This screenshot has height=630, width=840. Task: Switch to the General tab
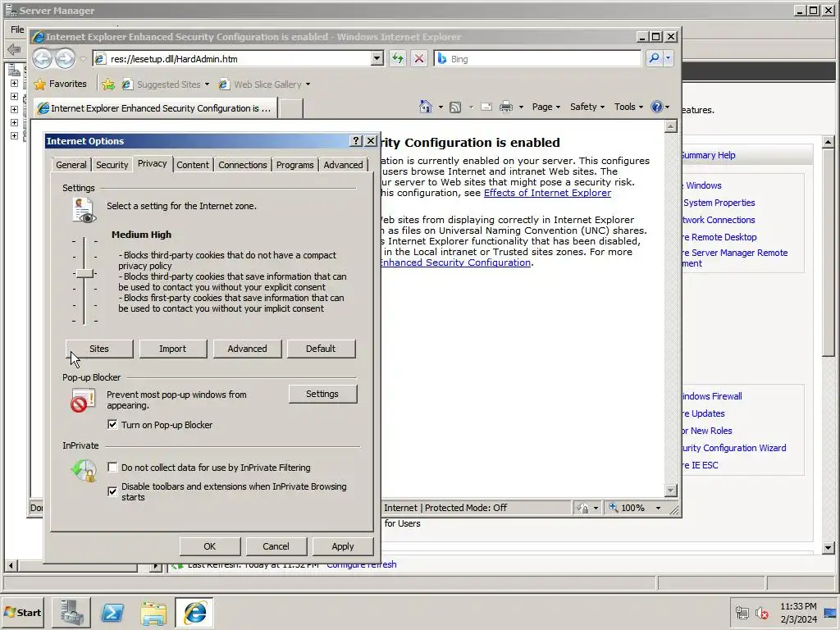[x=71, y=165]
